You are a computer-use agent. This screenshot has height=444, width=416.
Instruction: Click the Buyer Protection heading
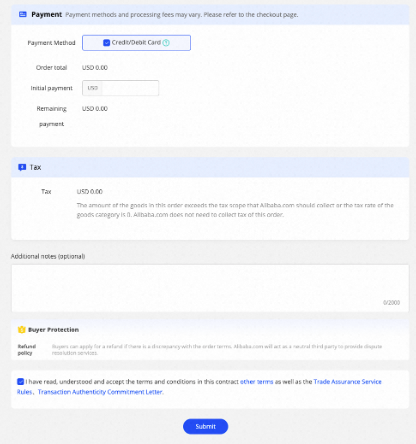tap(53, 330)
